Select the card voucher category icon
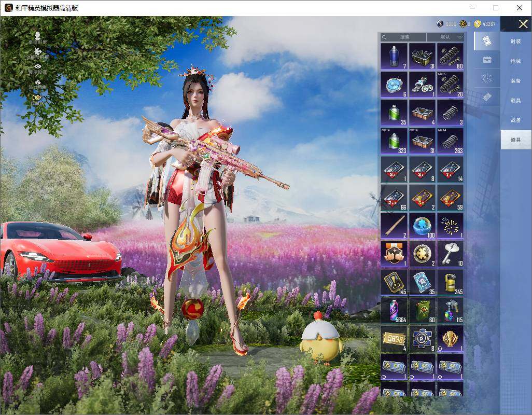 click(487, 40)
